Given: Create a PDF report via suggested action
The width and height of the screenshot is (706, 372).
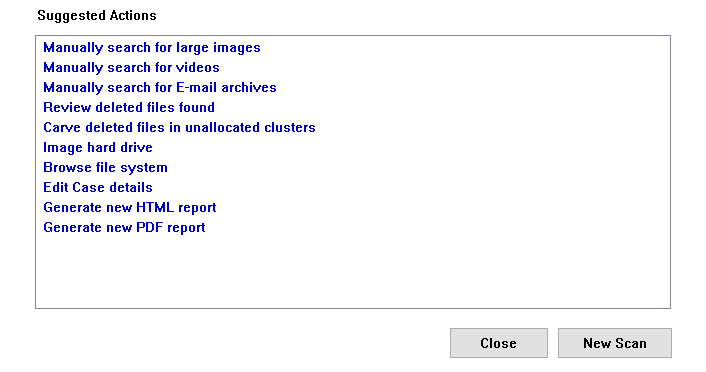Looking at the screenshot, I should pyautogui.click(x=124, y=227).
